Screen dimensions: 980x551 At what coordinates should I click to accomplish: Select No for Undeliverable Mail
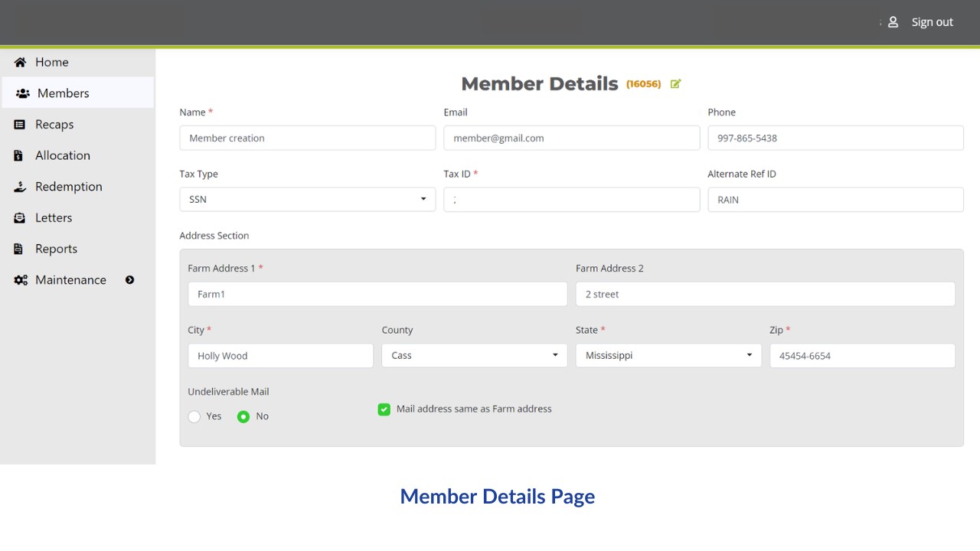(243, 416)
